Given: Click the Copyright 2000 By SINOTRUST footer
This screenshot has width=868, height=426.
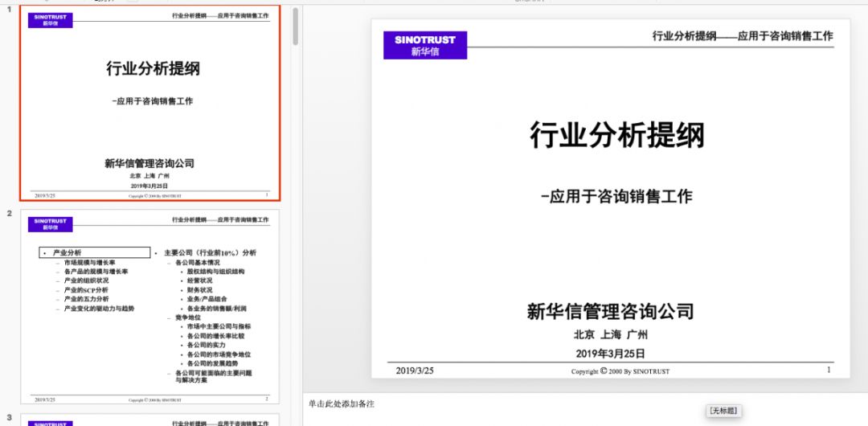Looking at the screenshot, I should click(x=620, y=371).
